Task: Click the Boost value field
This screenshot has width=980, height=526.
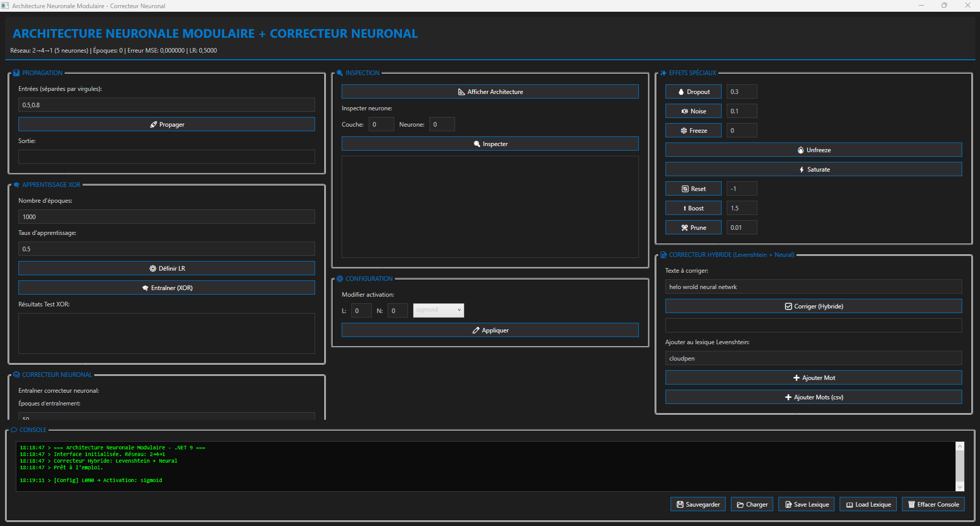Action: coord(742,208)
